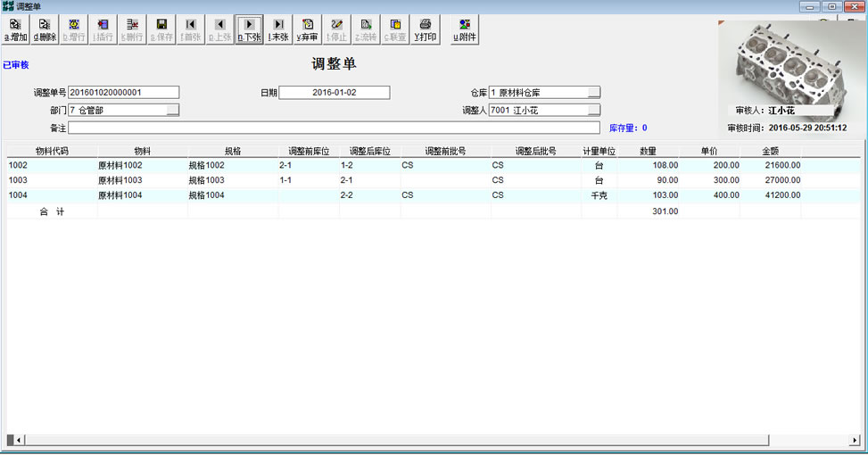The height and width of the screenshot is (455, 868).
Task: Click the 审核时间 timestamp text
Action: point(787,128)
